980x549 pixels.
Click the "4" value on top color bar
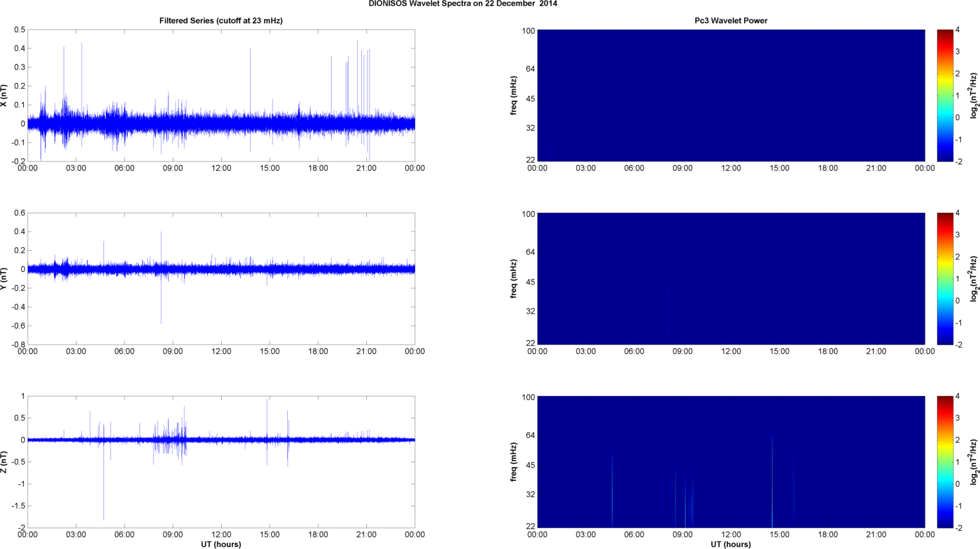(x=958, y=30)
